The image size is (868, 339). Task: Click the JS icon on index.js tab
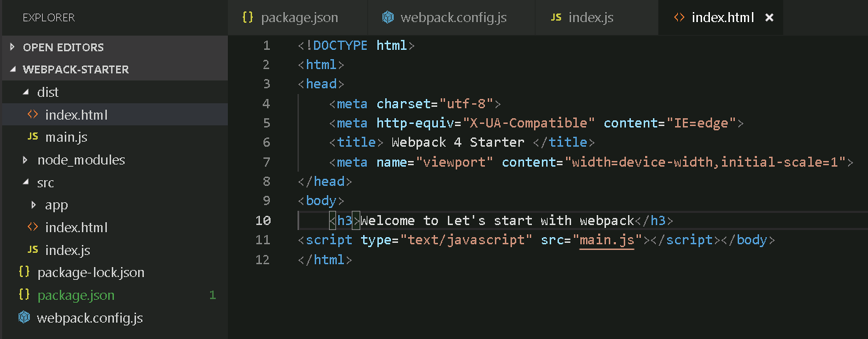[x=555, y=18]
